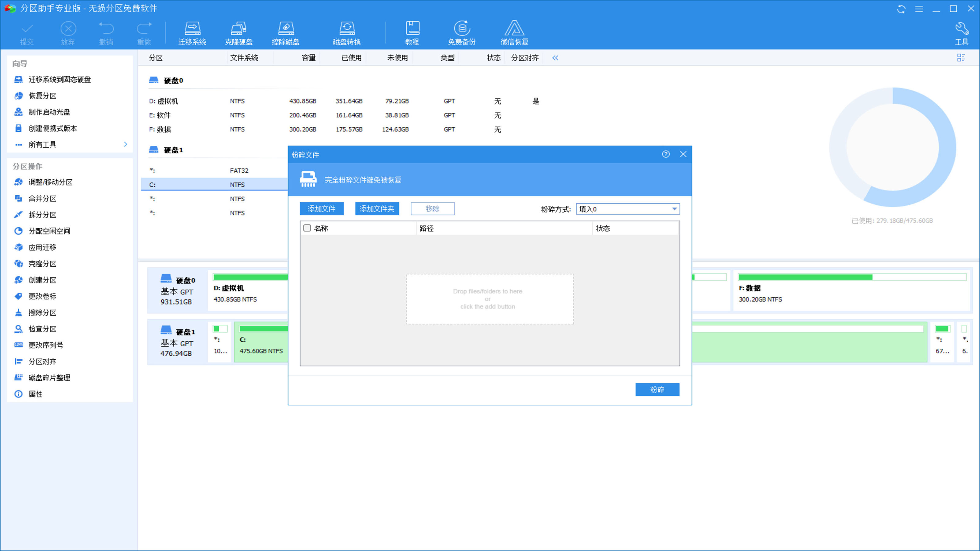
Task: Click the drop files area
Action: [x=489, y=299]
